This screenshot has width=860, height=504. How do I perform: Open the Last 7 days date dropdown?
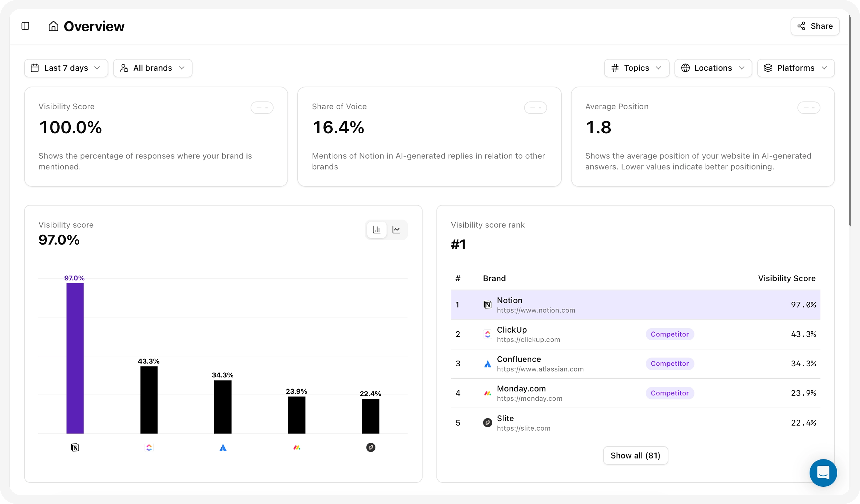pos(66,68)
